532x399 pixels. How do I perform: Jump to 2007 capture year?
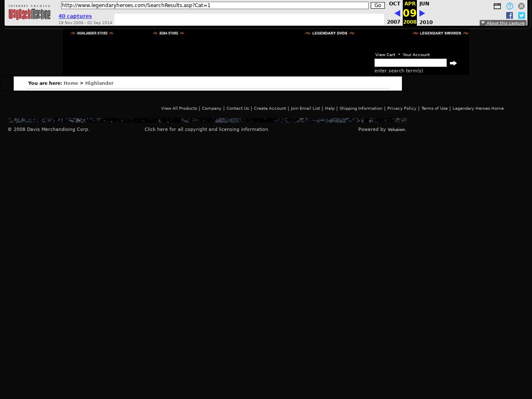[x=393, y=22]
